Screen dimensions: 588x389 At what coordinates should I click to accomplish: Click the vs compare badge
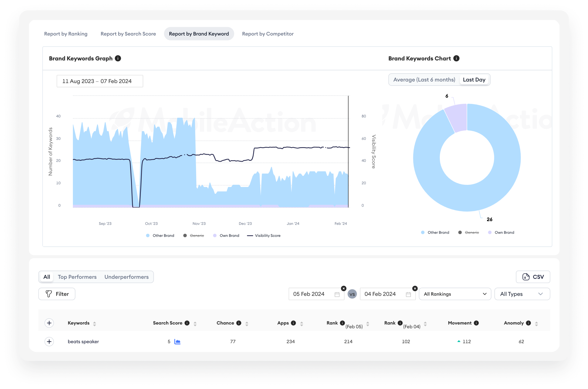[x=352, y=295]
